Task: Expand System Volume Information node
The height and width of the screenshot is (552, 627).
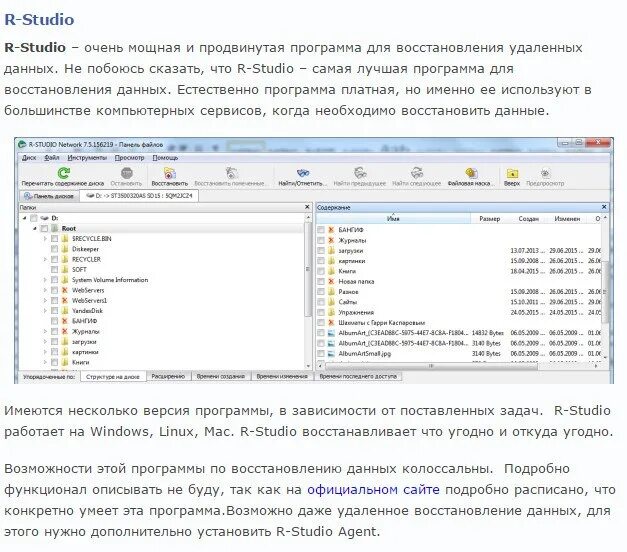Action: point(45,280)
